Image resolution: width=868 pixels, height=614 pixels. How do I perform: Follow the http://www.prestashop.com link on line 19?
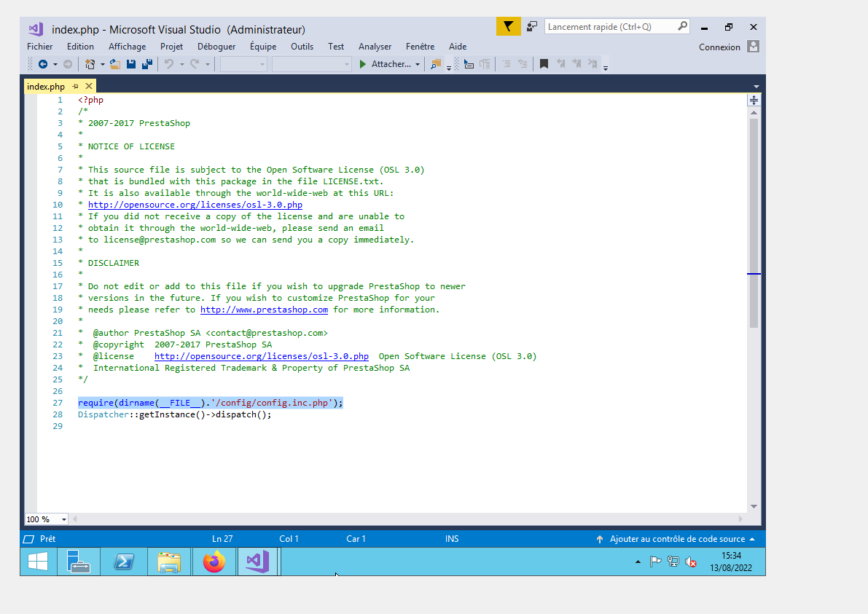point(264,310)
